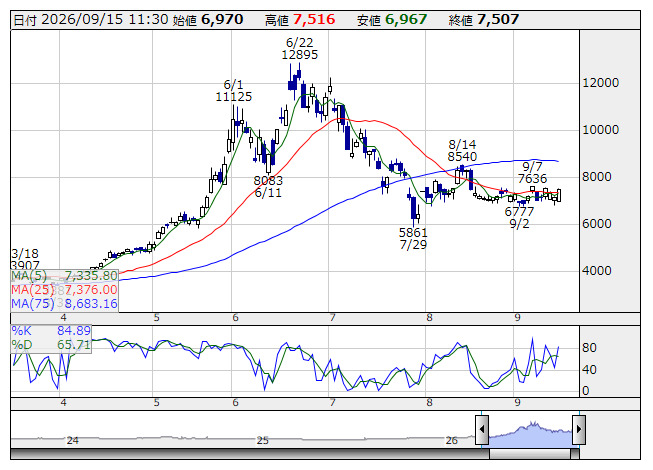Image resolution: width=653 pixels, height=470 pixels.
Task: Click the 40 level on stochastic axis
Action: coord(589,370)
